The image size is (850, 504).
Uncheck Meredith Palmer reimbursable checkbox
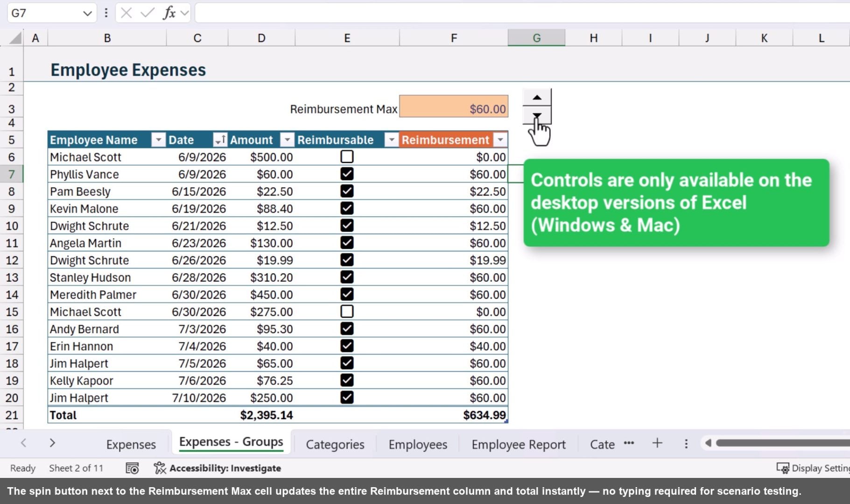click(x=347, y=294)
